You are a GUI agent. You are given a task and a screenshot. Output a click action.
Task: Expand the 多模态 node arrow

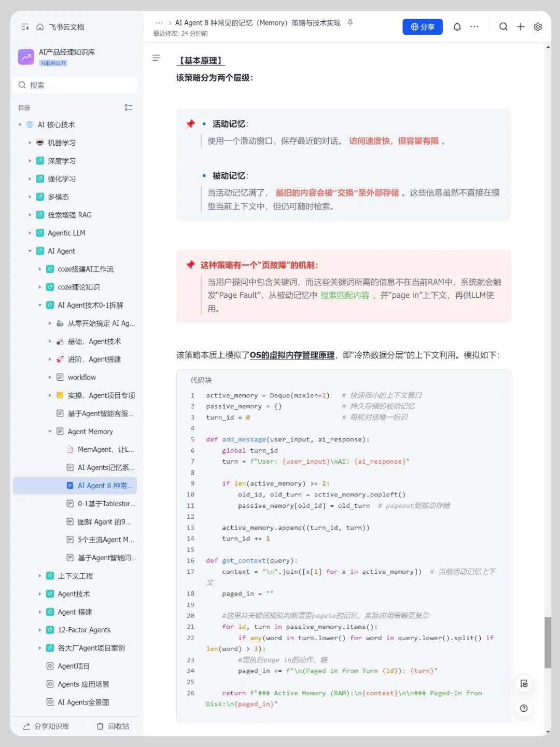(30, 197)
